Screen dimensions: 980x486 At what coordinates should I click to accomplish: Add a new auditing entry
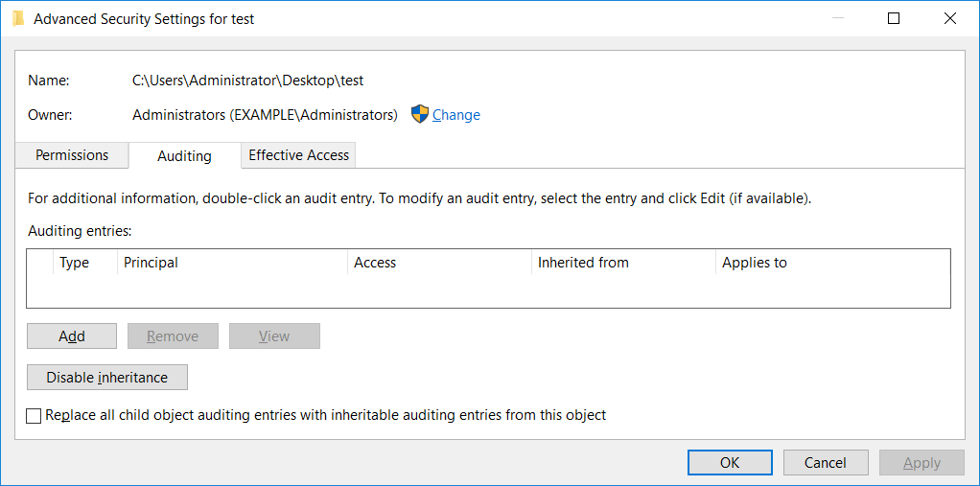pos(72,336)
